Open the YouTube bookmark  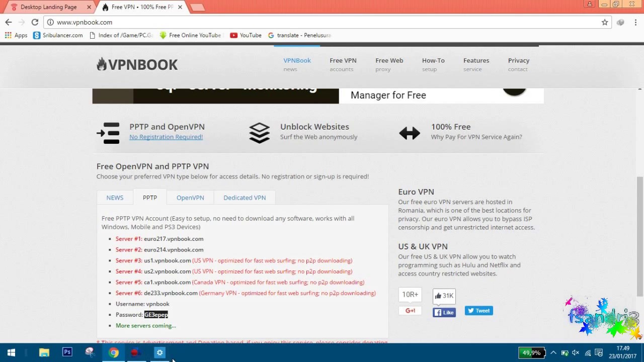[x=246, y=35]
